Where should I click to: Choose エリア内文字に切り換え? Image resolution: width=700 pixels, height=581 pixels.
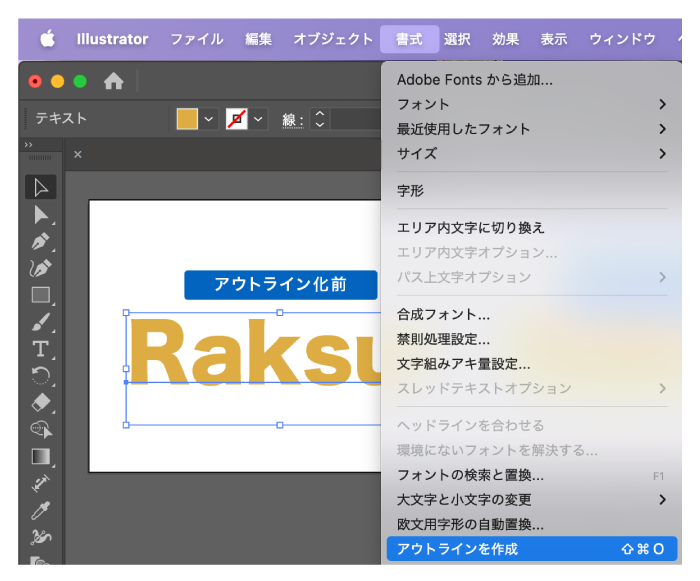(x=531, y=228)
